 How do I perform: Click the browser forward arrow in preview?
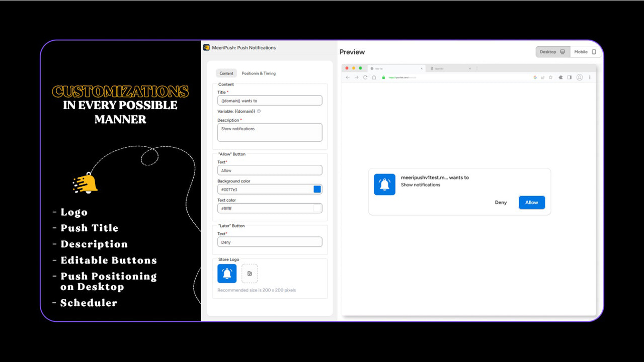click(x=357, y=77)
